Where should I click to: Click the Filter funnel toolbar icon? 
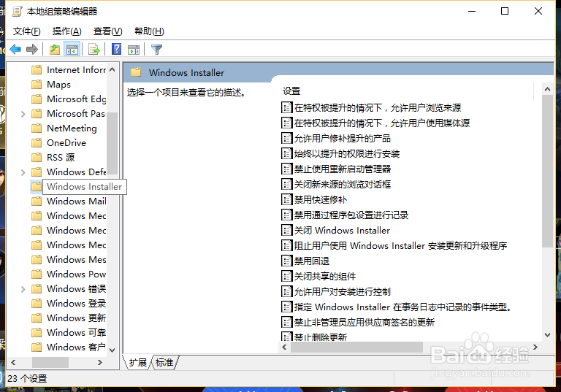pos(157,50)
